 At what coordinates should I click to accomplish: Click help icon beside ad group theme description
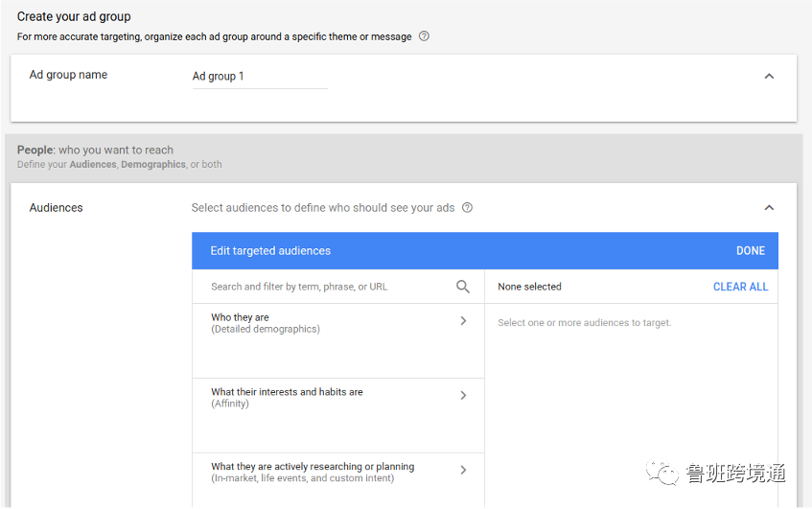[x=424, y=36]
